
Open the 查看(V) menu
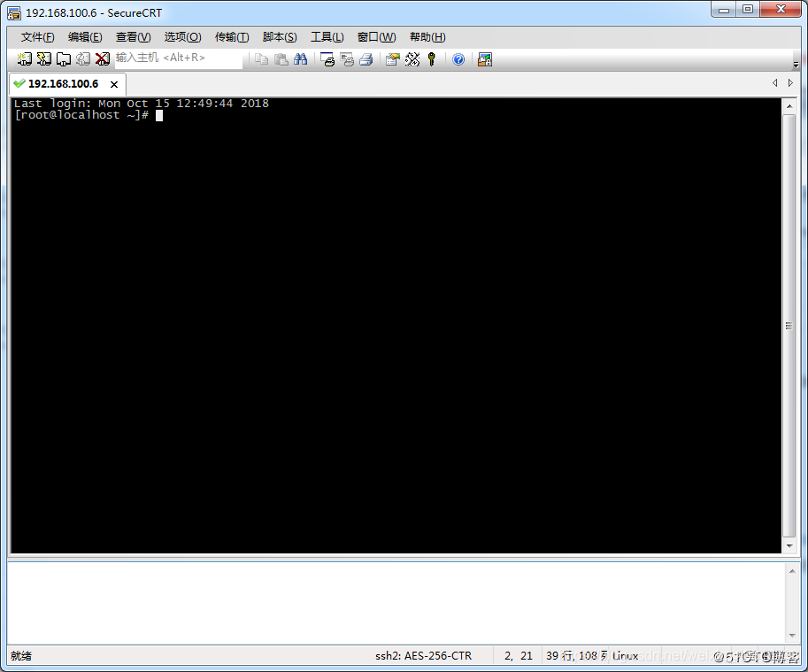tap(133, 37)
